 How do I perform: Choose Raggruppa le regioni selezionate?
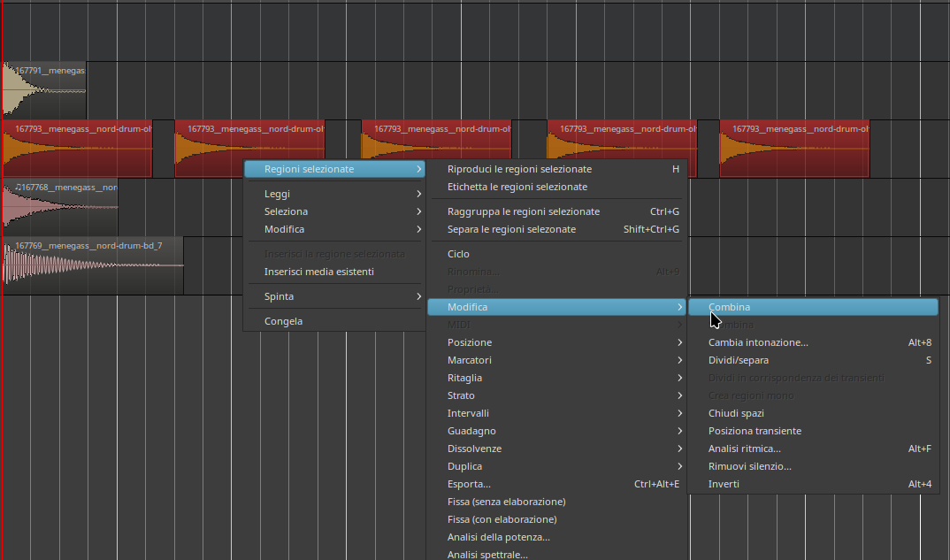524,211
